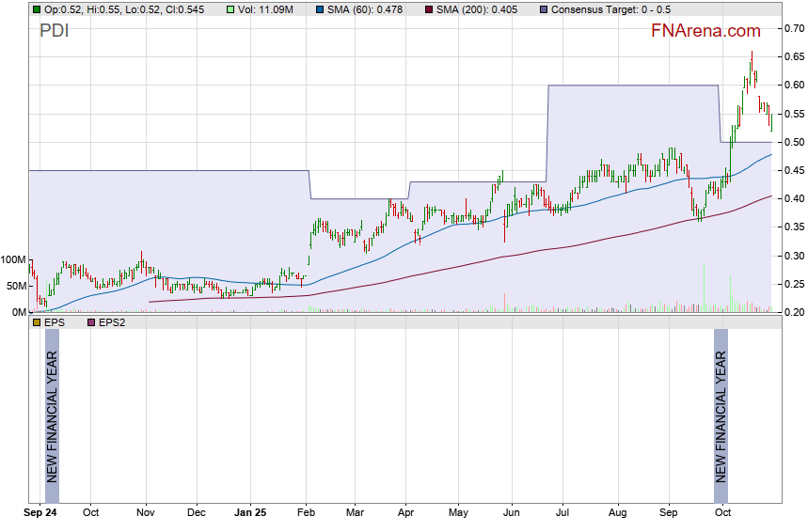Click the light green Vol legend swatch
Image resolution: width=808 pixels, height=532 pixels.
click(x=231, y=9)
